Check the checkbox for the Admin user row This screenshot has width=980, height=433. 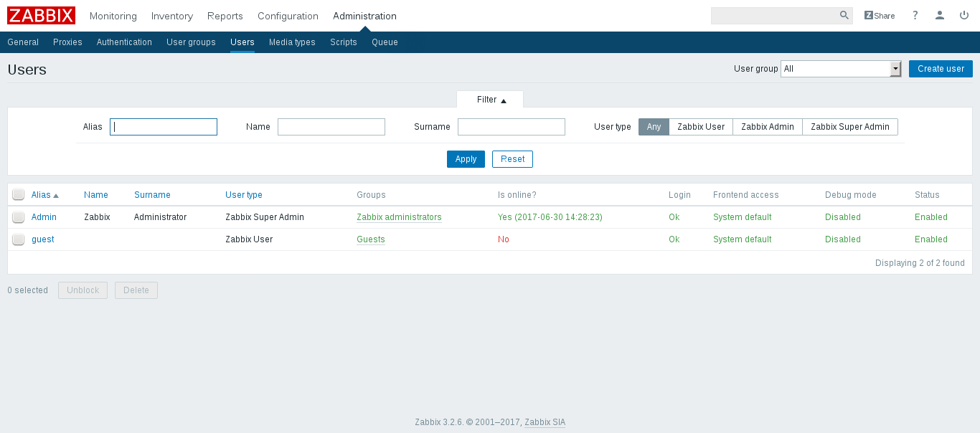pyautogui.click(x=18, y=217)
